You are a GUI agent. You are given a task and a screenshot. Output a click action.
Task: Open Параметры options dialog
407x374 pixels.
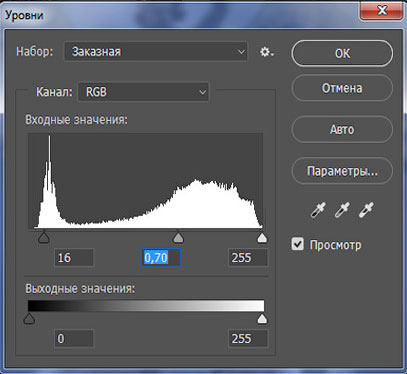click(x=342, y=171)
